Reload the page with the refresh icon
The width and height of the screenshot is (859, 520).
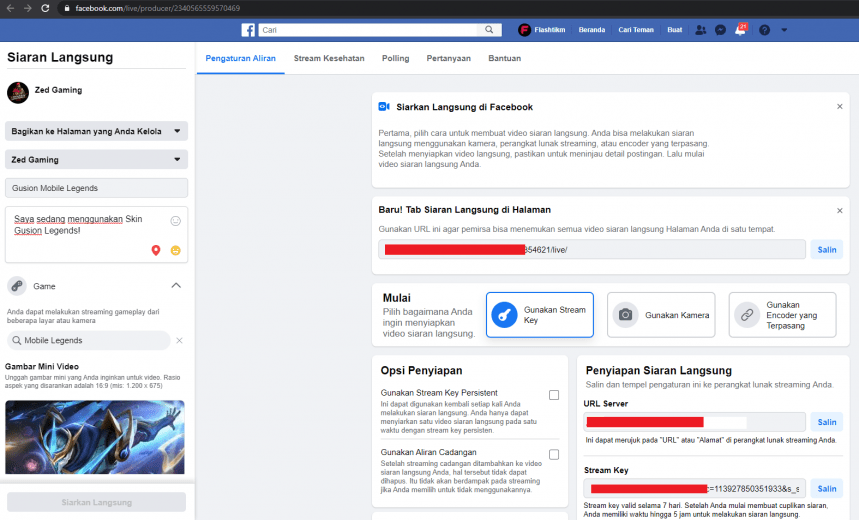click(x=45, y=8)
